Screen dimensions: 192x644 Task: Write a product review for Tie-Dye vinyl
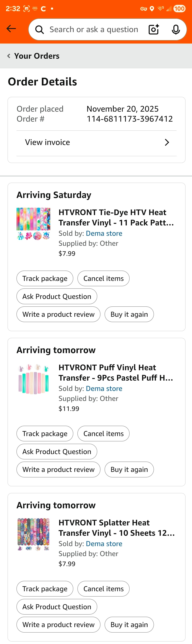pyautogui.click(x=58, y=314)
